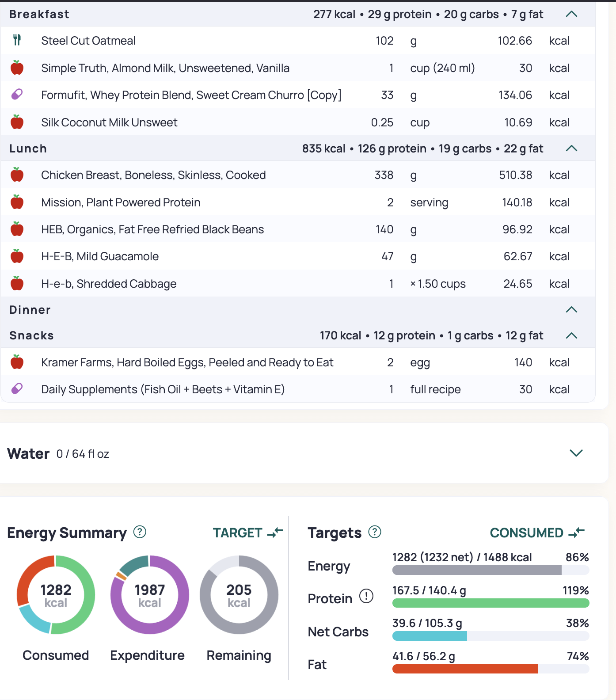
Task: Edit the 338 g amount for Chicken Breast
Action: click(384, 175)
